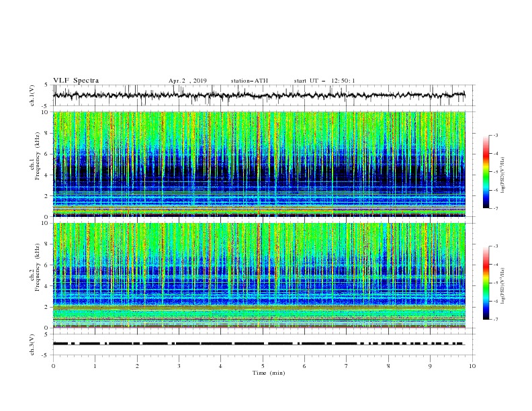Image resolution: width=532 pixels, height=411 pixels.
Task: Click the 'start UT = 12:50: 1' label
Action: 324,81
